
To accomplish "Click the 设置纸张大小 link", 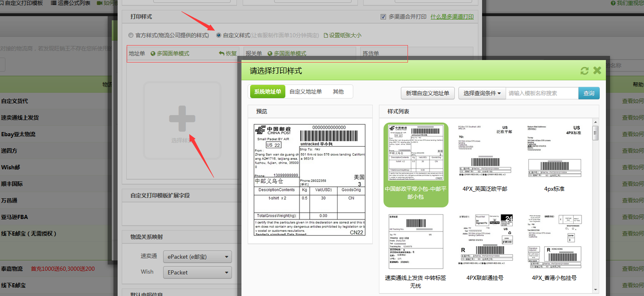I will [345, 36].
